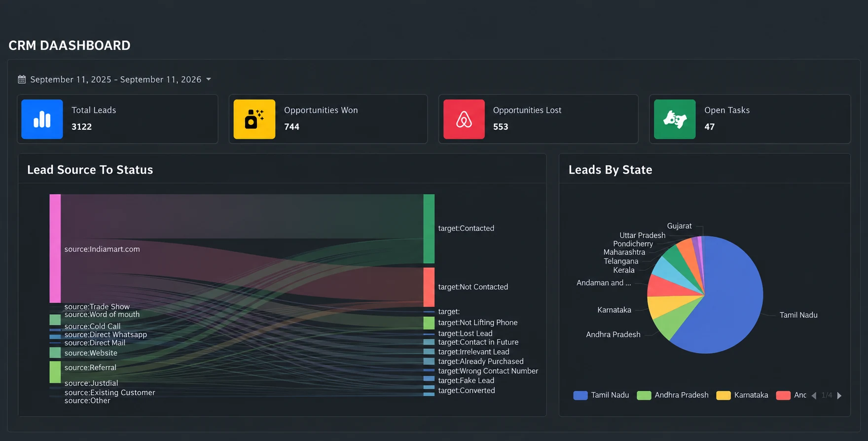This screenshot has height=441, width=868.
Task: Click the red Opportunities Lost icon
Action: click(464, 119)
